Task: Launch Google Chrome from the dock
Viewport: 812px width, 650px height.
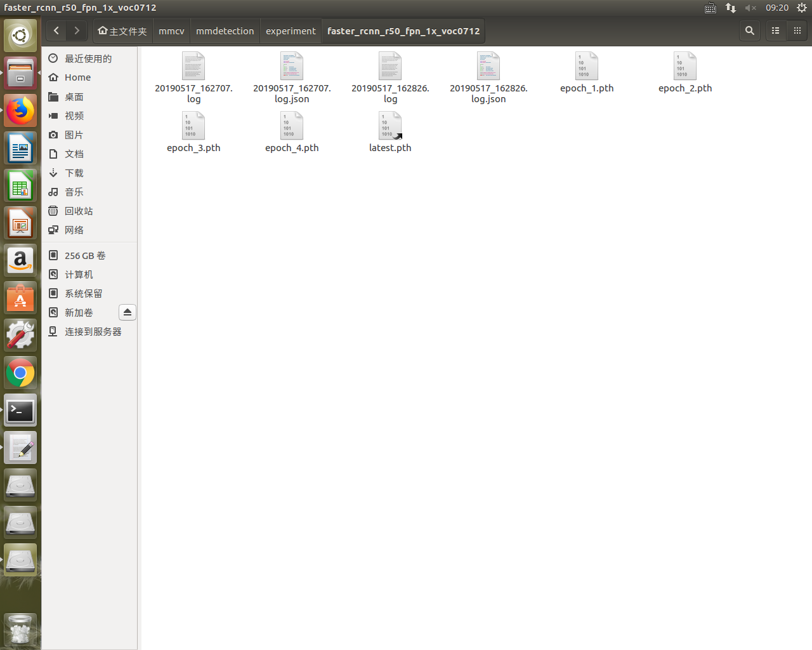Action: pos(20,373)
